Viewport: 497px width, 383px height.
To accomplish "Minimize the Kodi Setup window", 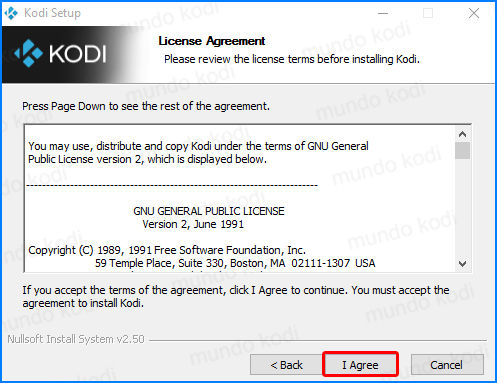I will (383, 13).
